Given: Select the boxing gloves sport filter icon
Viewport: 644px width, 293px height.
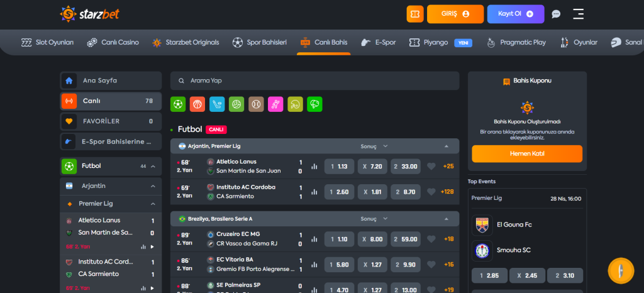Looking at the screenshot, I should tap(314, 104).
